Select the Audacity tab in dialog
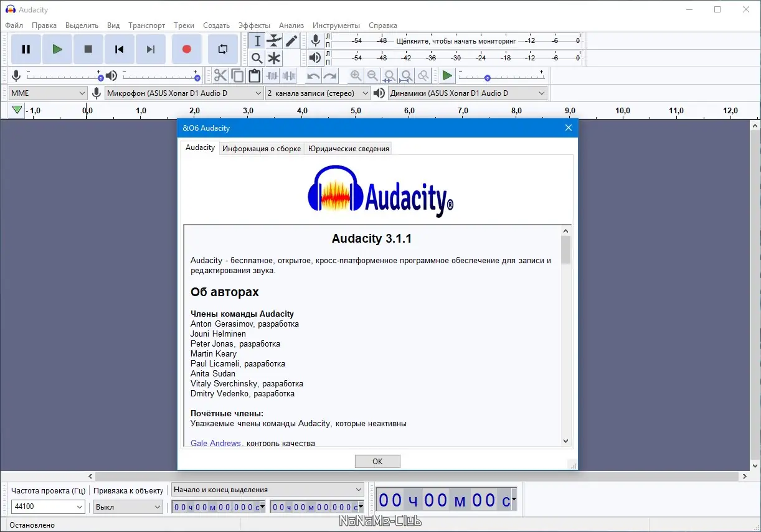The image size is (761, 532). point(200,147)
